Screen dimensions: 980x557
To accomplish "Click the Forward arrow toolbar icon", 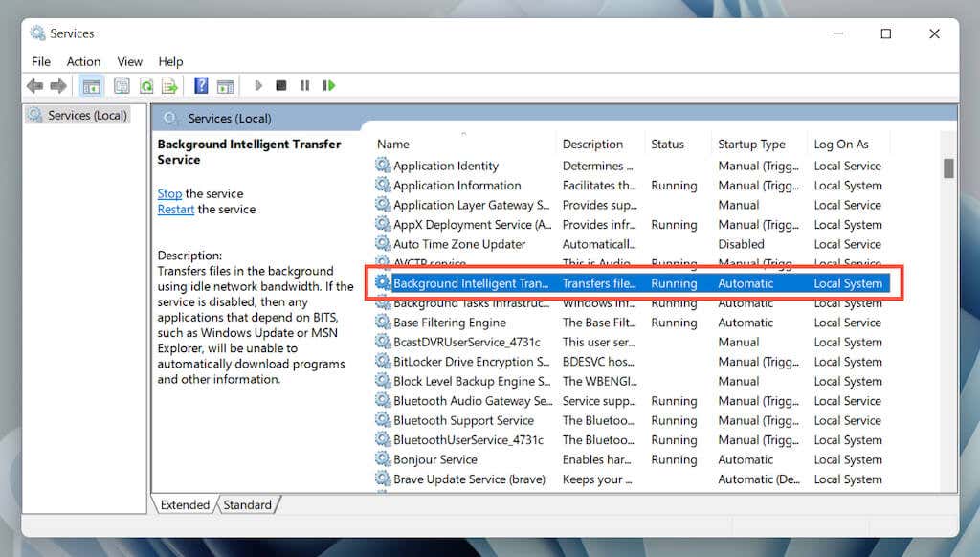I will [58, 85].
